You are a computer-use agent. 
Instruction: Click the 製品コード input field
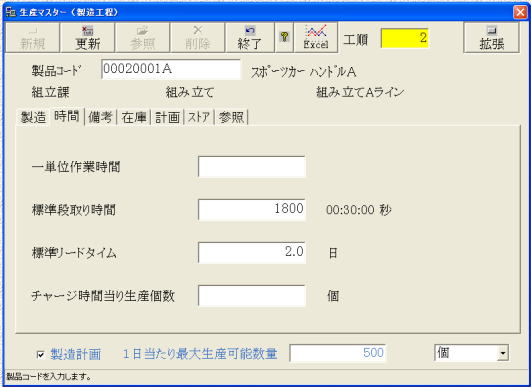171,69
